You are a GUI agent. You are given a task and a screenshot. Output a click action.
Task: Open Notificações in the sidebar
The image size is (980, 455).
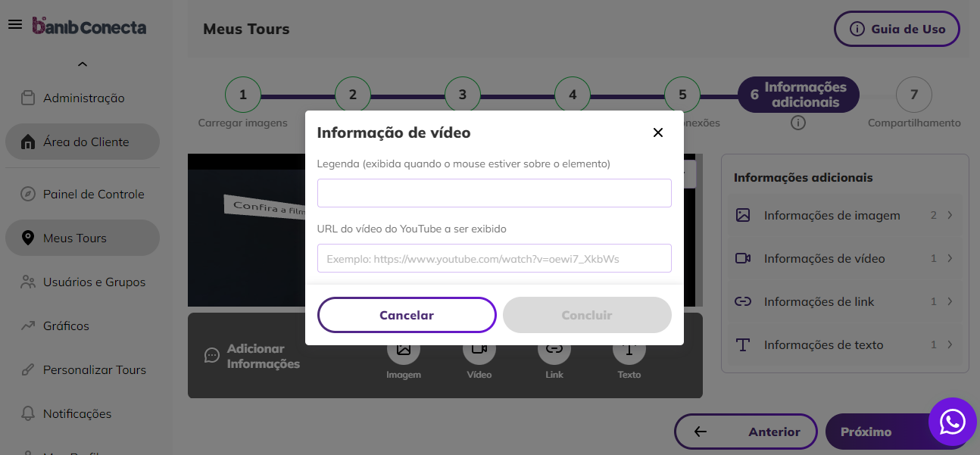(83, 413)
